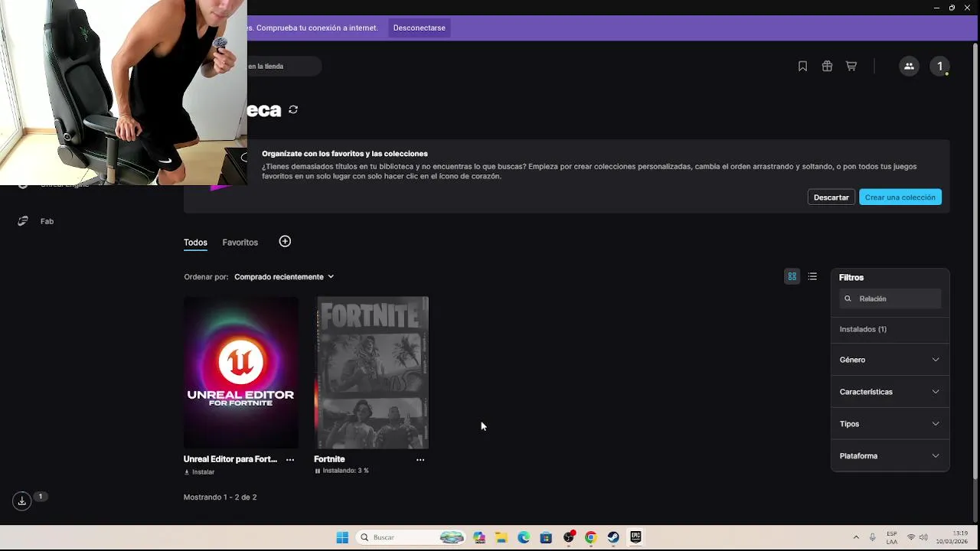
Task: Add a new collection with plus icon
Action: (285, 242)
